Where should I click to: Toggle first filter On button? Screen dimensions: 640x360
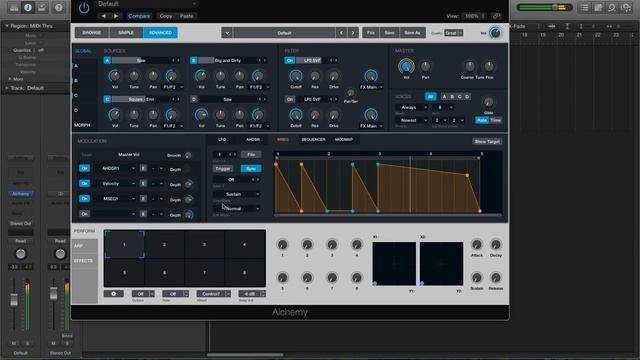click(290, 60)
